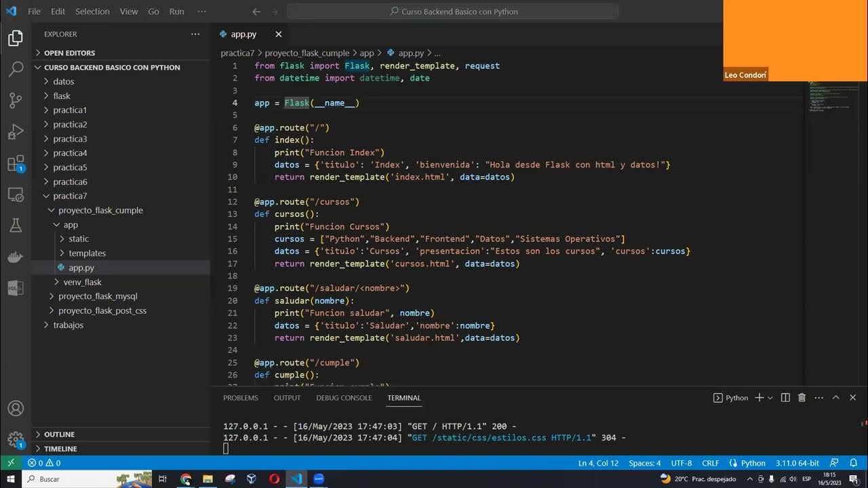
Task: Click the Windows taskbar Buscar search box
Action: coord(85,479)
